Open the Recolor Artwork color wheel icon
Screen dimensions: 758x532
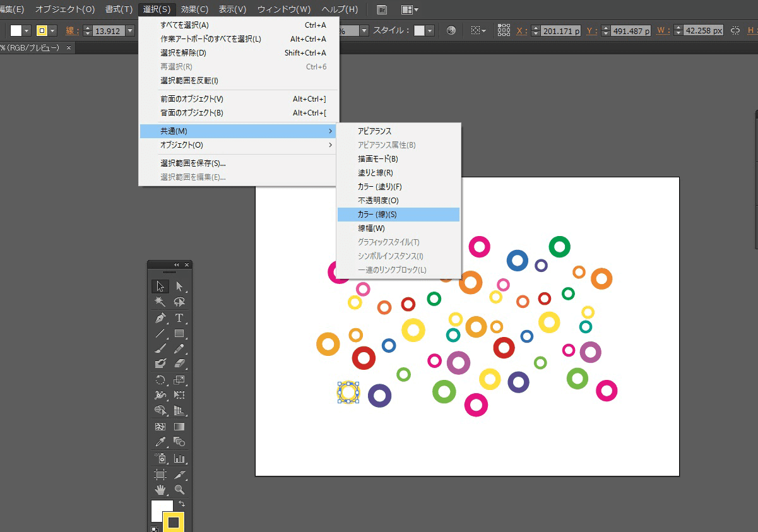click(451, 30)
